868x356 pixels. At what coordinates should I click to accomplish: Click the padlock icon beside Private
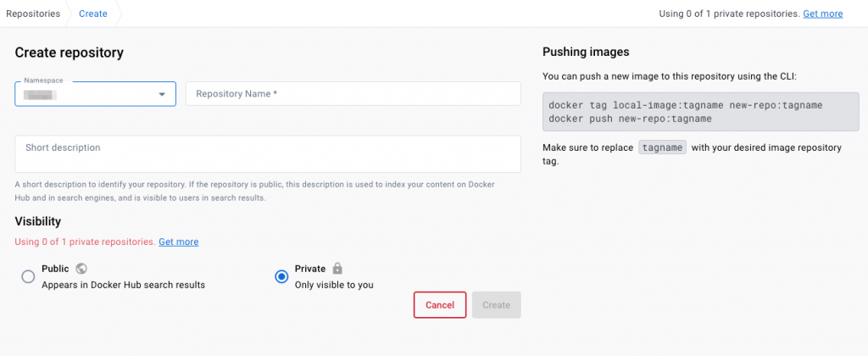coord(337,269)
